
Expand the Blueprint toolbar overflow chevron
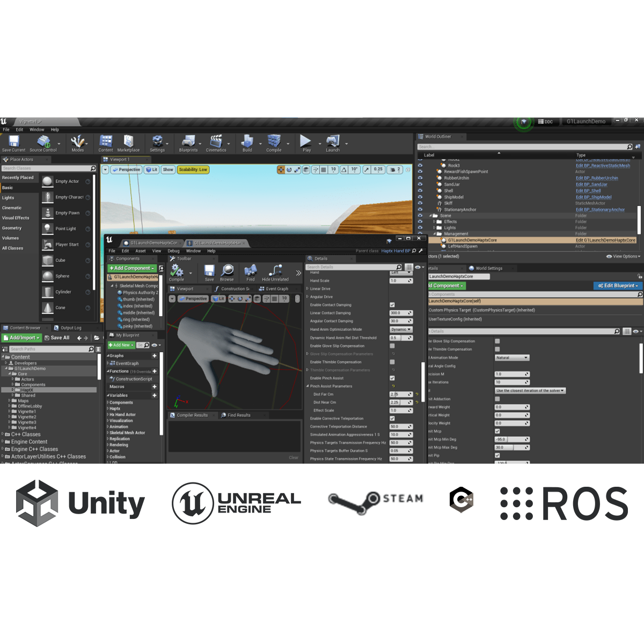tap(298, 273)
